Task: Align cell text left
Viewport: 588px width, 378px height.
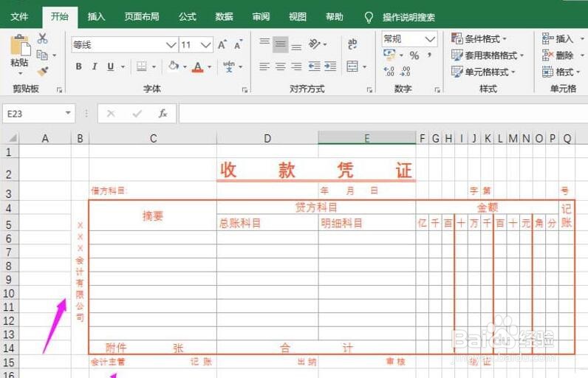Action: [x=264, y=66]
